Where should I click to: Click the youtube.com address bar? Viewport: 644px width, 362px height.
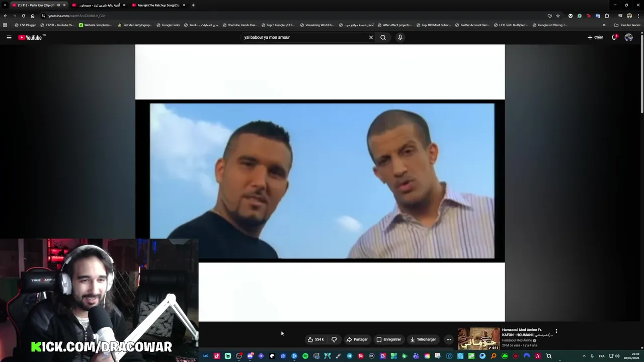(x=292, y=16)
